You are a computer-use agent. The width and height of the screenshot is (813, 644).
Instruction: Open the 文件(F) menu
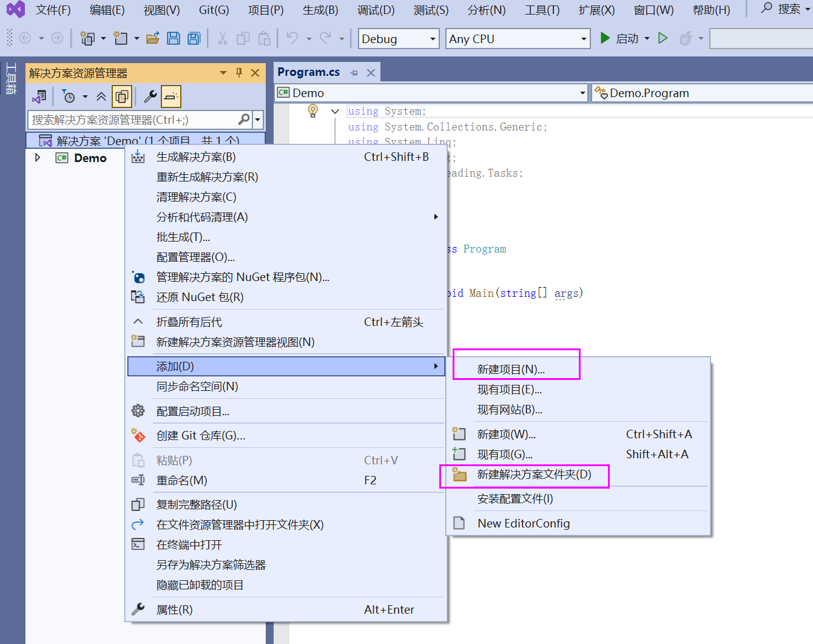[x=53, y=10]
